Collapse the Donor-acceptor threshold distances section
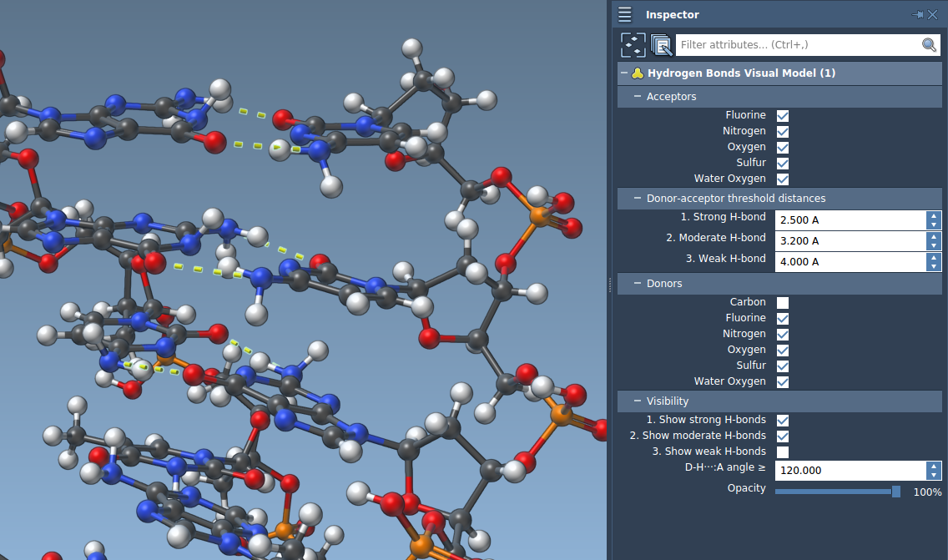 637,199
